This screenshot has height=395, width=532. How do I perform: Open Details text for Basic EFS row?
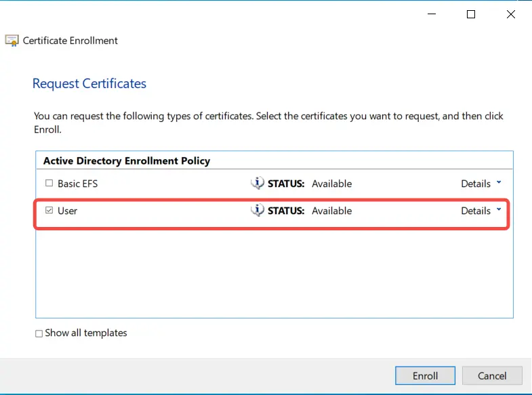(x=476, y=184)
